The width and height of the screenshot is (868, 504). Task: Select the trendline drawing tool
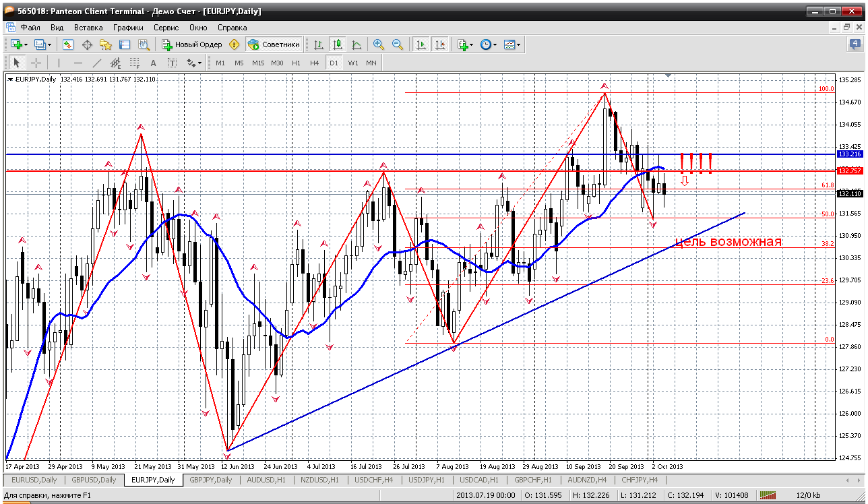[96, 63]
